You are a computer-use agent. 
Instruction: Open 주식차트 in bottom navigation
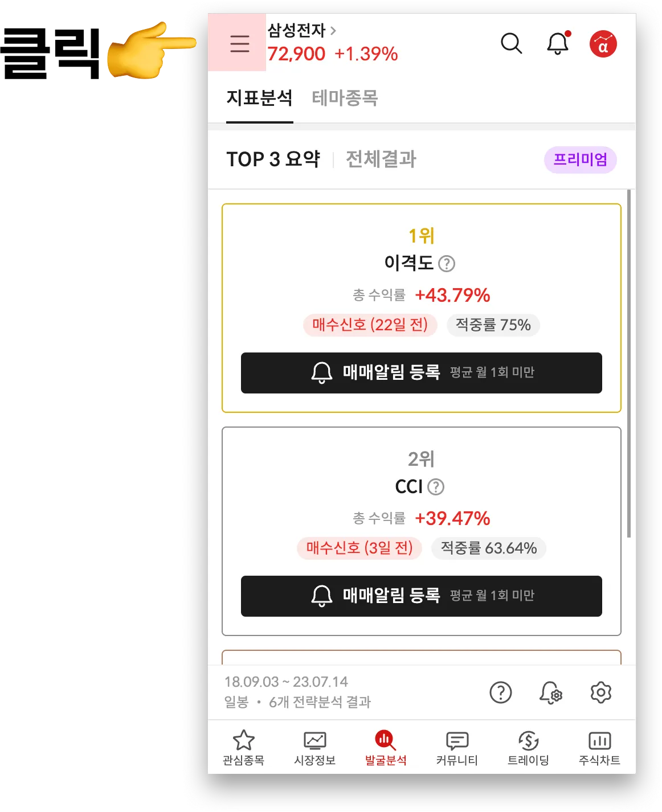tap(599, 748)
